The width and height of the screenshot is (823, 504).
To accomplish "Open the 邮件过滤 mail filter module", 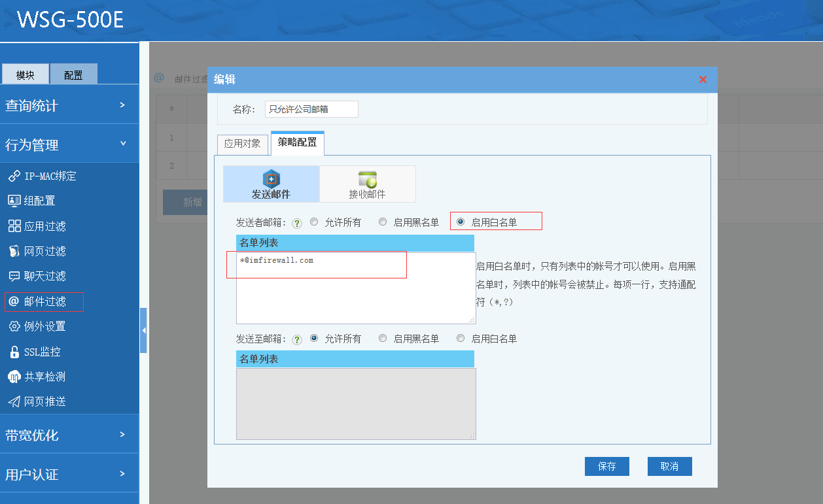I will coord(43,301).
